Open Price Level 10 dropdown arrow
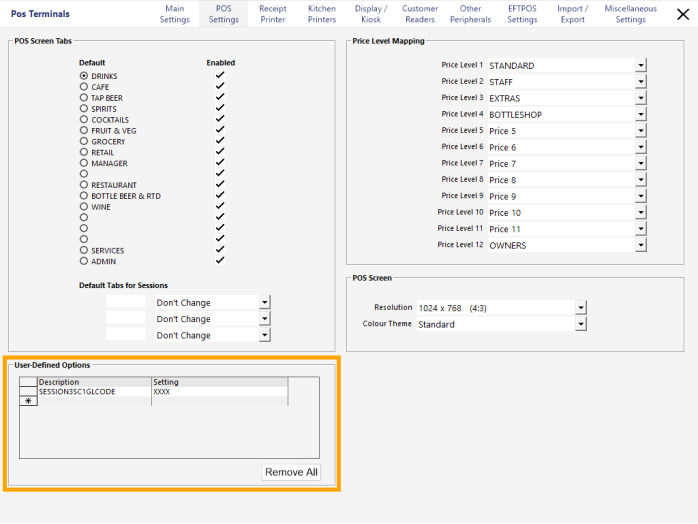The height and width of the screenshot is (524, 698). coord(641,212)
